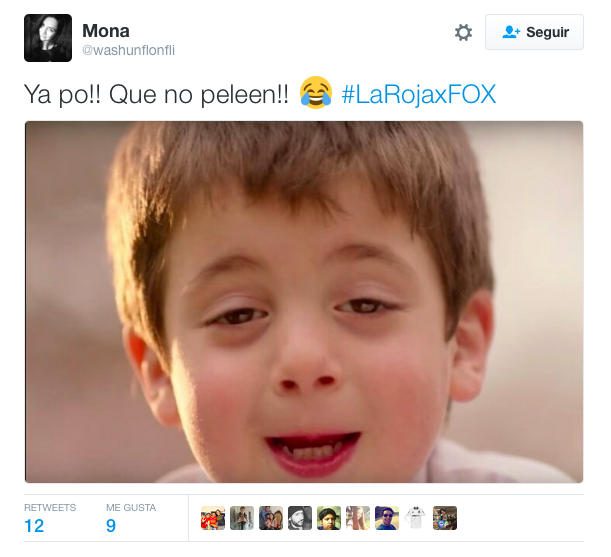611x557 pixels.
Task: Open the gear settings menu
Action: (463, 32)
